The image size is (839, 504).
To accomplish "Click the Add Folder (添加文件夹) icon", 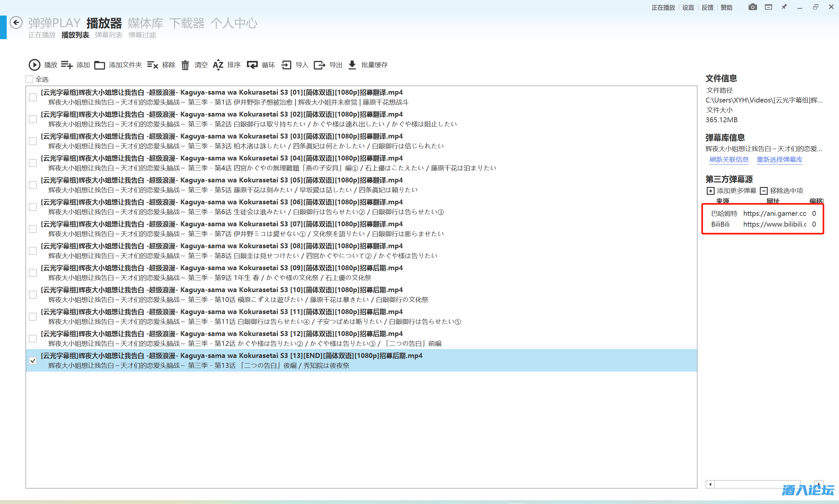I will coord(100,65).
